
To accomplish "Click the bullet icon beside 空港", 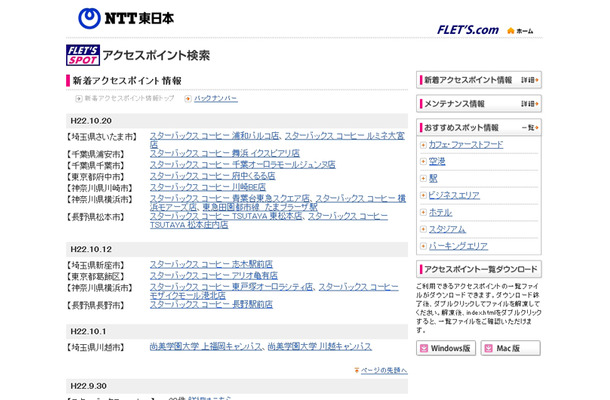I will (423, 161).
